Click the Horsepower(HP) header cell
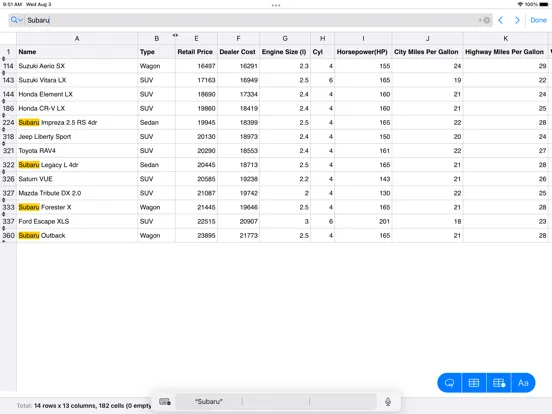 (x=363, y=52)
